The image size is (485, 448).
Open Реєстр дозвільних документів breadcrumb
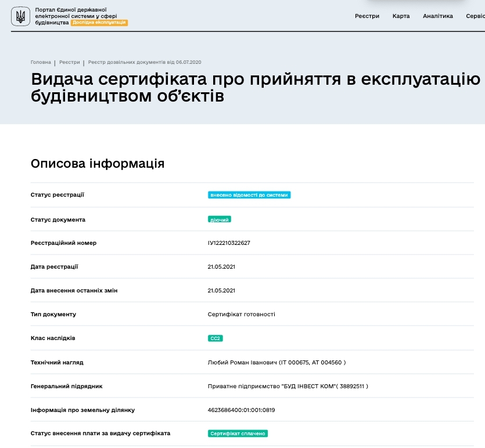tap(145, 62)
